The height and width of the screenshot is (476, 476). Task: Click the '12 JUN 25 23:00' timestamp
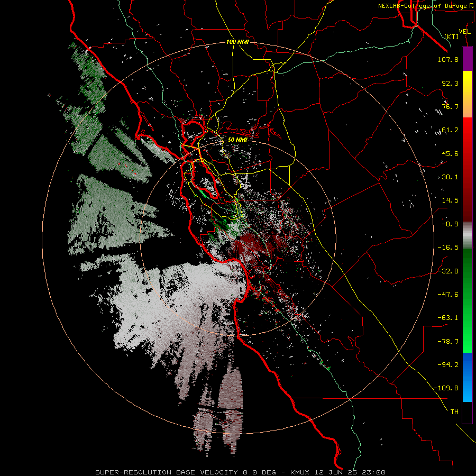349,472
